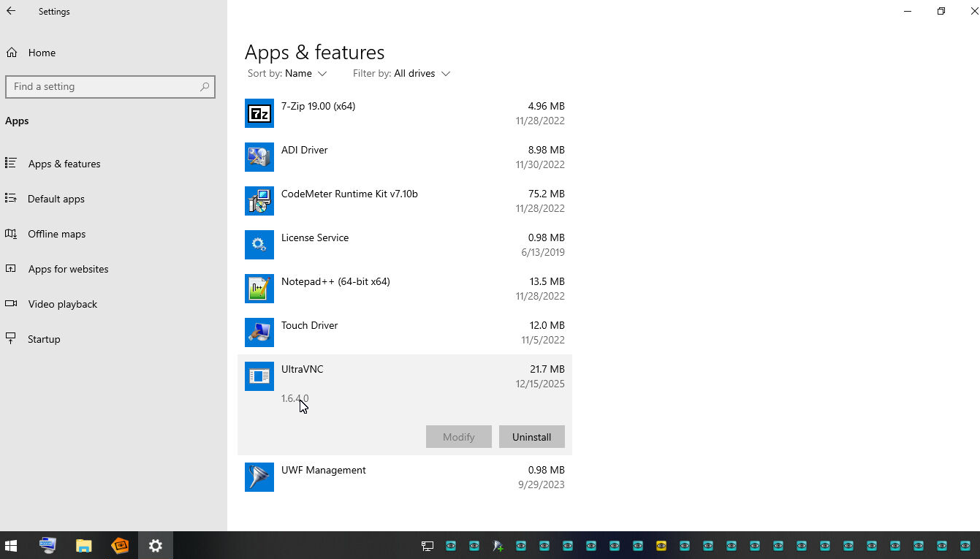Click the Apps & features sidebar icon
The height and width of the screenshot is (559, 980).
coord(11,163)
